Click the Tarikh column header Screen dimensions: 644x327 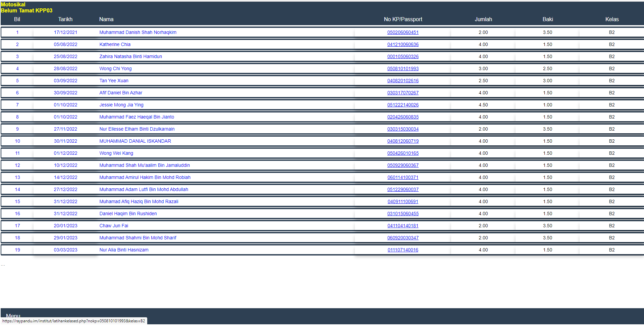[65, 19]
